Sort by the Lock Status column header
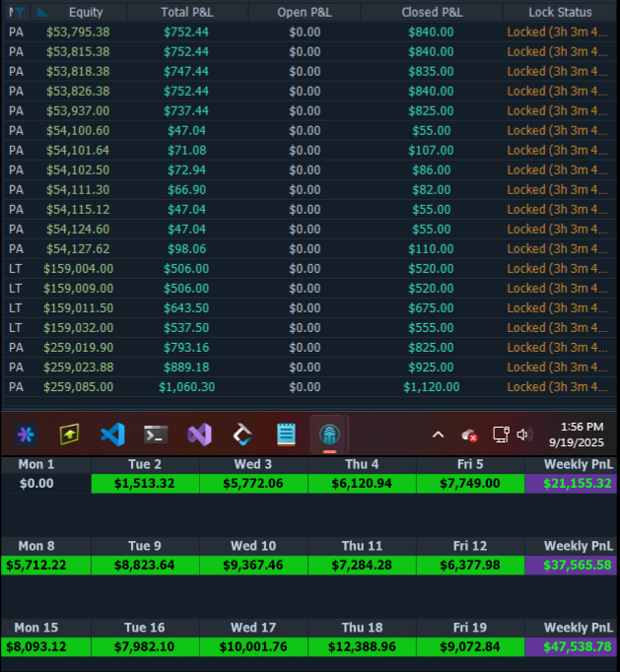Screen dimensions: 620x672 560,13
